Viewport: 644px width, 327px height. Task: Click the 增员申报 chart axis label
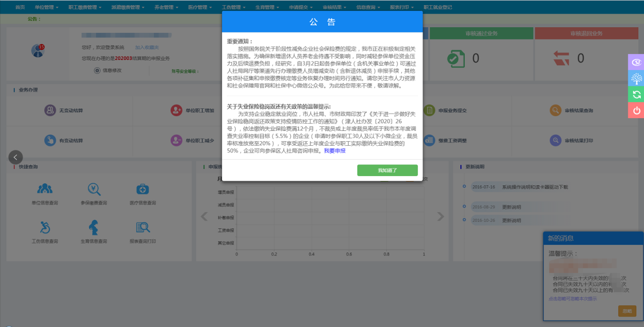226,193
